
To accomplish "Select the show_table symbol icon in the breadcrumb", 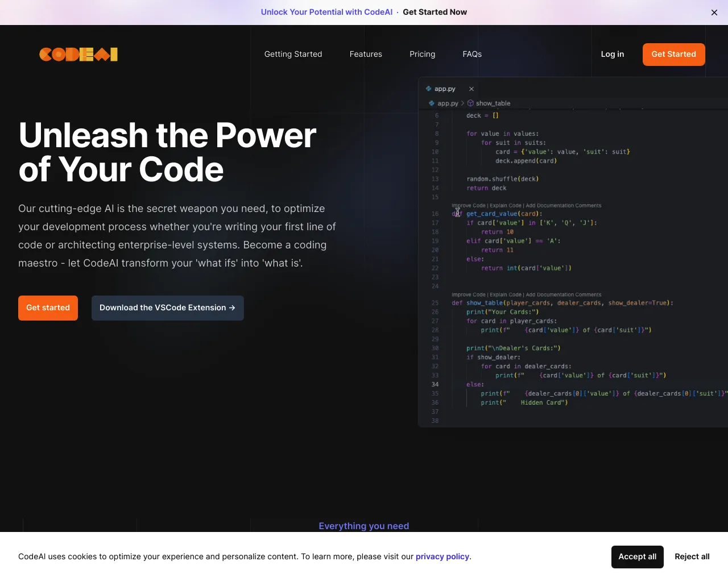I will pyautogui.click(x=470, y=103).
